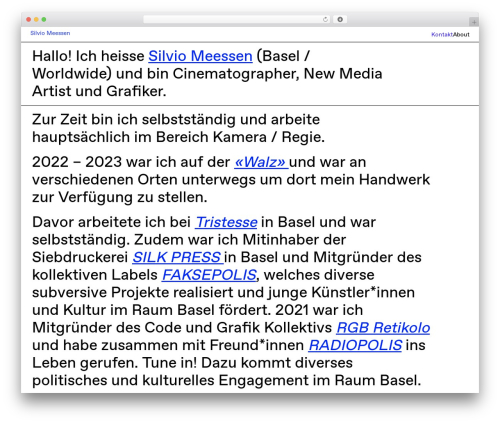Click the text 'Cinematographer, New Media'

[x=277, y=74]
